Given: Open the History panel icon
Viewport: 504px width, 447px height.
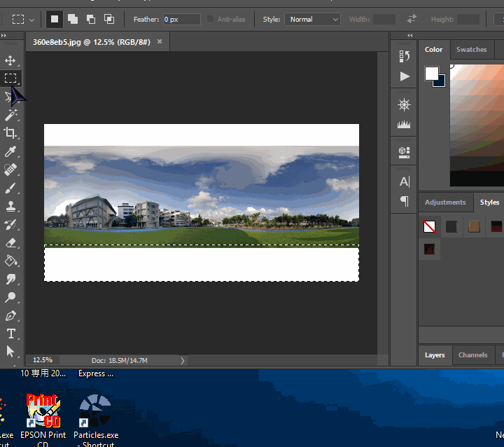Looking at the screenshot, I should point(405,56).
